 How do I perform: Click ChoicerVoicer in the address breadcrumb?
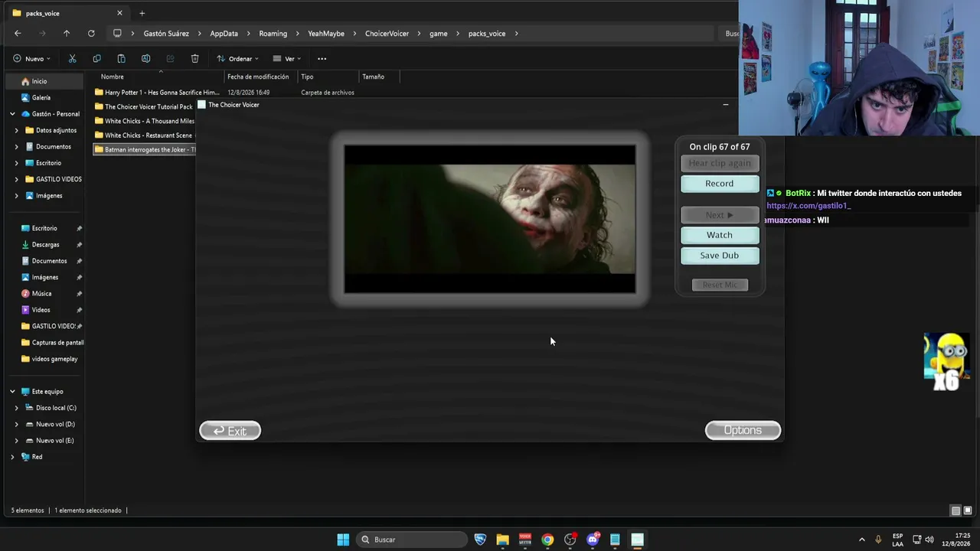pos(387,34)
